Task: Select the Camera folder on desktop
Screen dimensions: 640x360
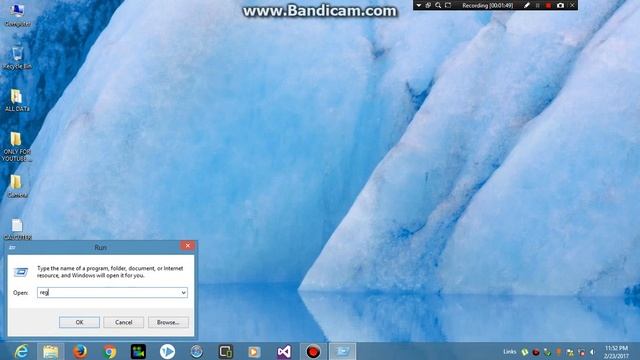Action: 17,186
